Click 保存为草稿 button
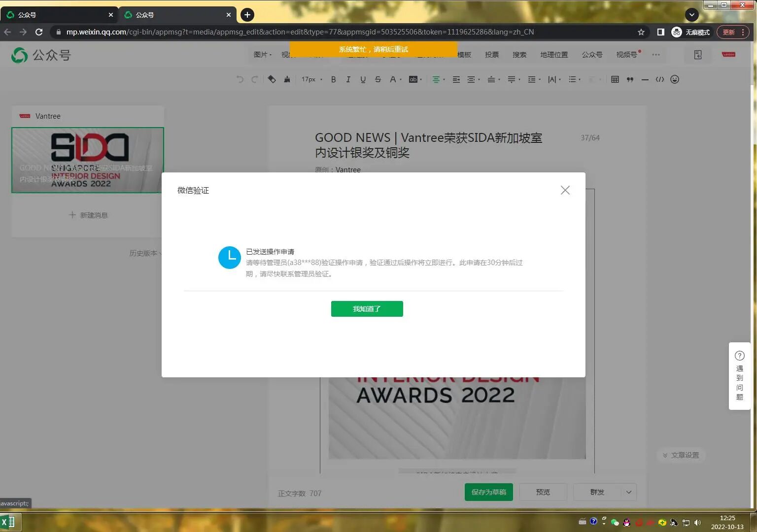The width and height of the screenshot is (757, 532). [x=489, y=492]
